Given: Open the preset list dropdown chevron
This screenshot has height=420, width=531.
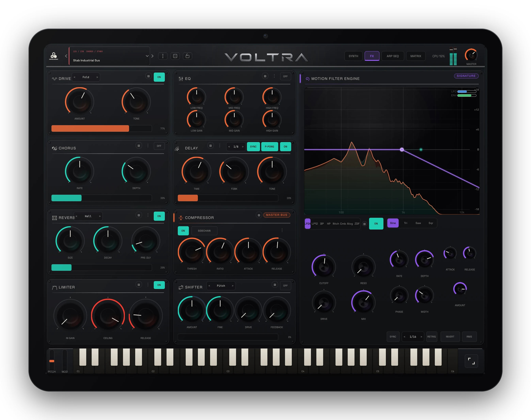Looking at the screenshot, I should click(x=147, y=56).
